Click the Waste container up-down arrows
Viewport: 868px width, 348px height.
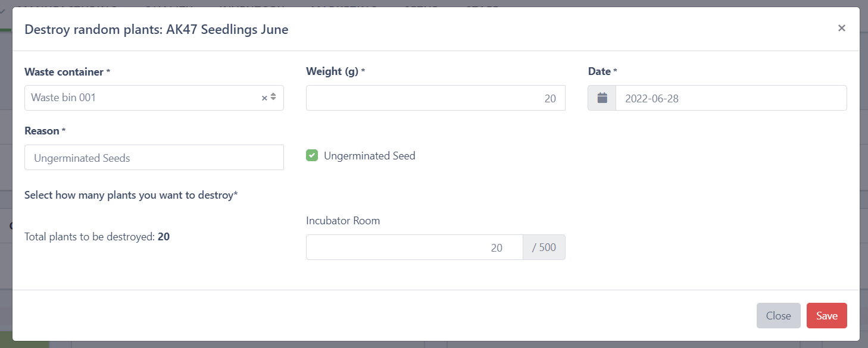tap(273, 98)
